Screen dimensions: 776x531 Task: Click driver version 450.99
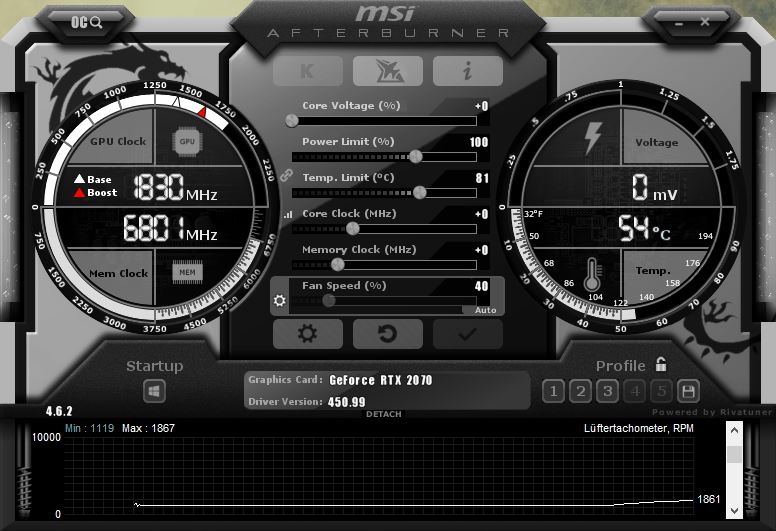[346, 402]
